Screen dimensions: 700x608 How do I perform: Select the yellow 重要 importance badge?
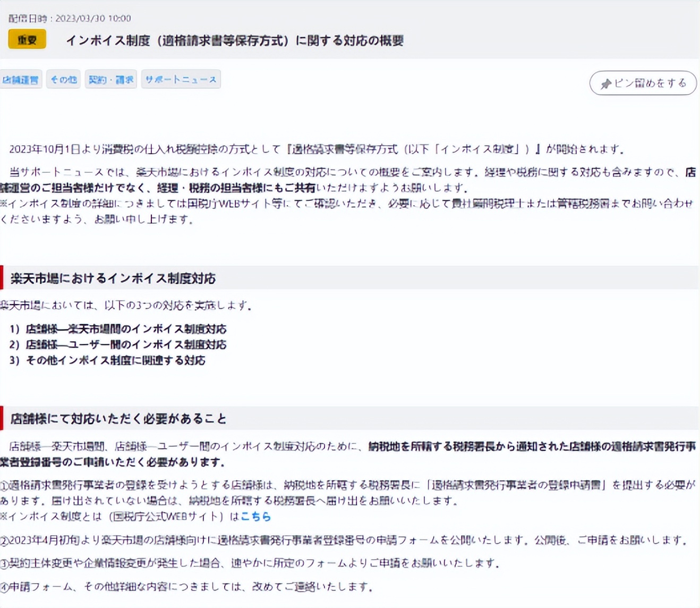pyautogui.click(x=27, y=39)
